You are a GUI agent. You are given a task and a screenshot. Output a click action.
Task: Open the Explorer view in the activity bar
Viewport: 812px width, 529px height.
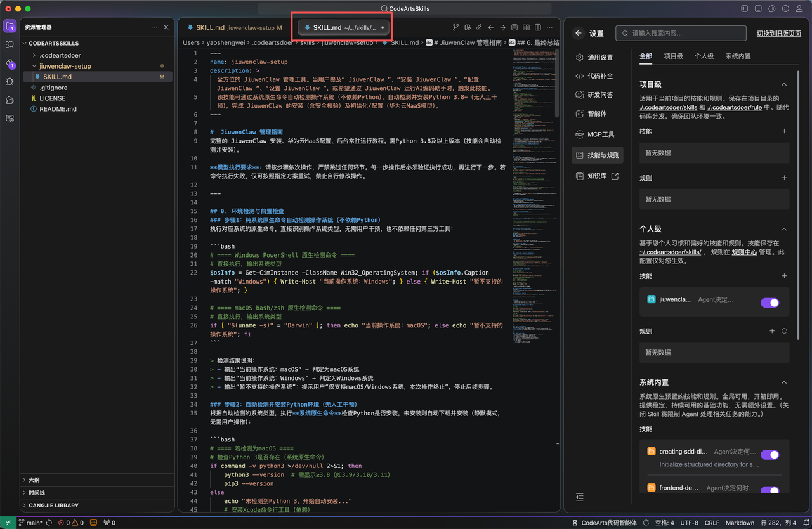(10, 27)
